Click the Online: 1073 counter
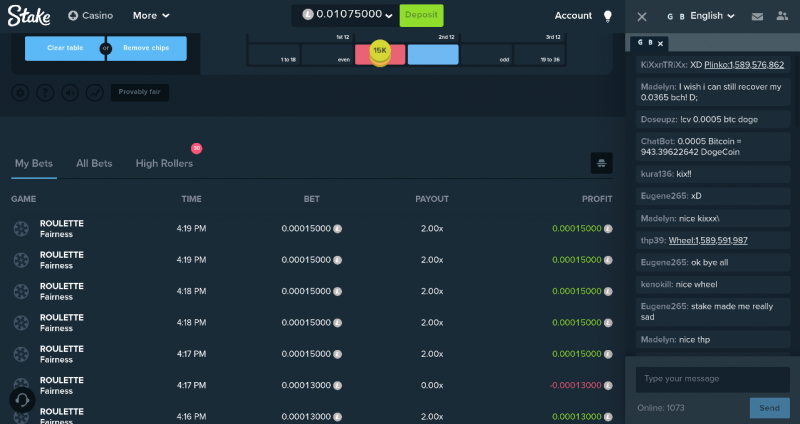This screenshot has height=424, width=800. [661, 408]
